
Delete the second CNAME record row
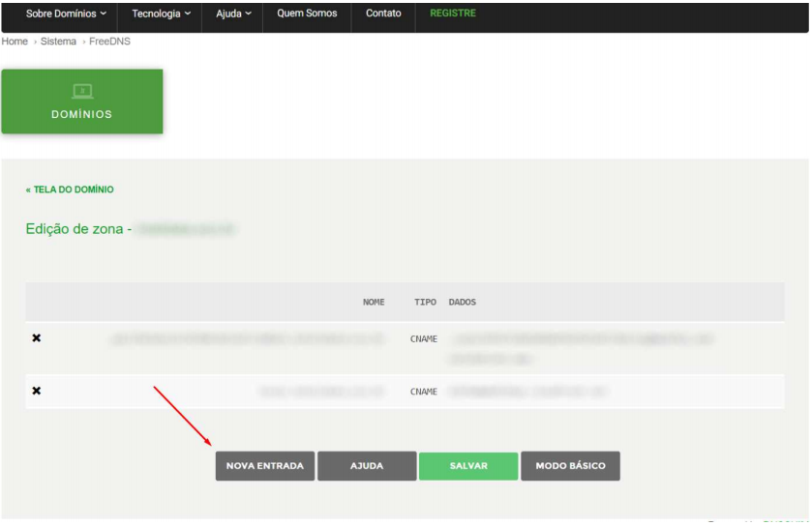point(37,391)
